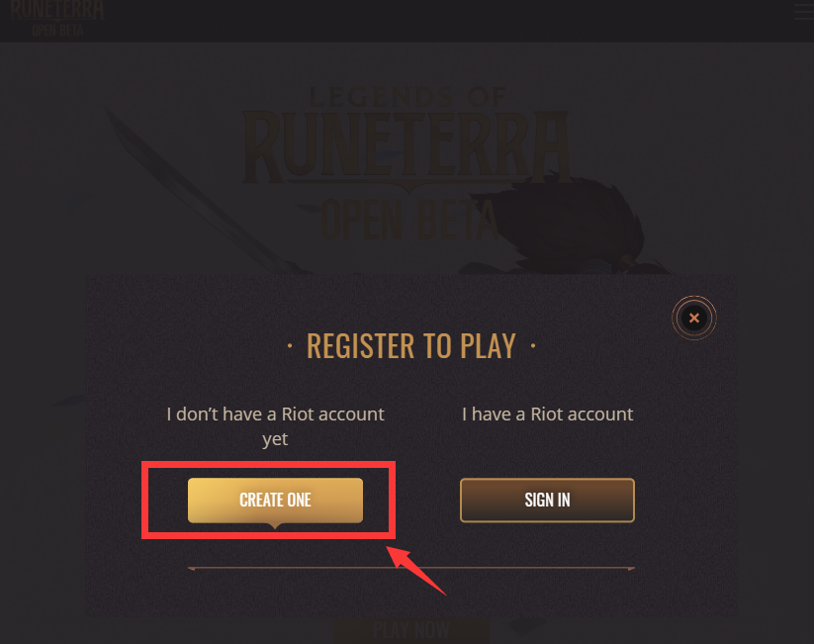The image size is (814, 644).
Task: Click the horizontal divider line below buttons
Action: (x=411, y=569)
